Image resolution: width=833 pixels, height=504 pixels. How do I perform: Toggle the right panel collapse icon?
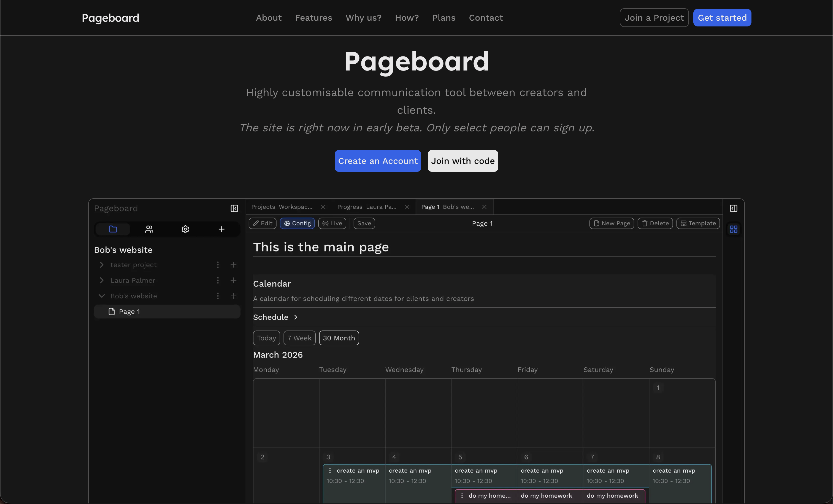pos(734,208)
